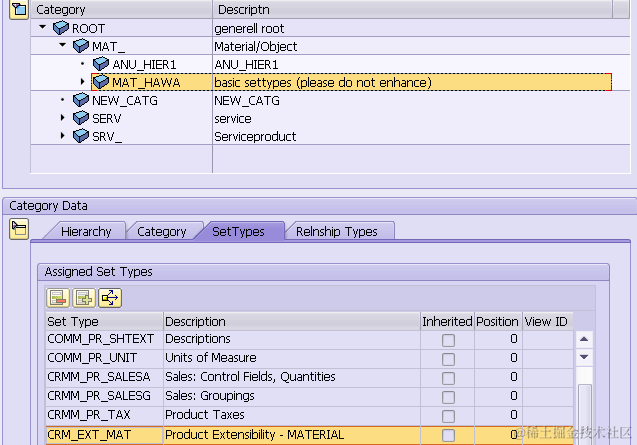The height and width of the screenshot is (445, 637).
Task: Select the NEW_CATG tree row label
Action: coord(125,100)
